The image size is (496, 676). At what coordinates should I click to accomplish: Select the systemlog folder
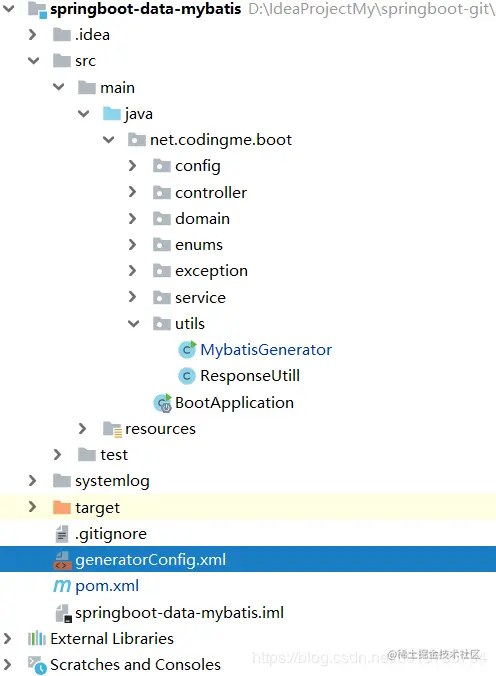112,481
